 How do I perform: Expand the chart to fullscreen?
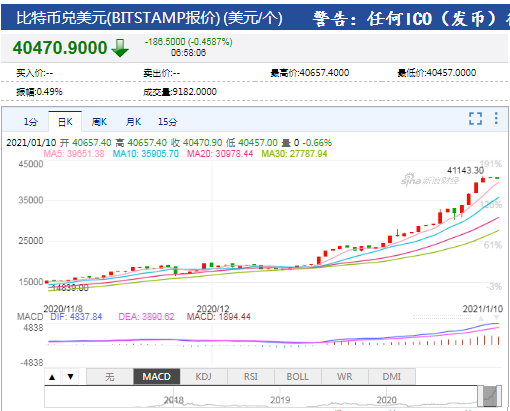[475, 118]
